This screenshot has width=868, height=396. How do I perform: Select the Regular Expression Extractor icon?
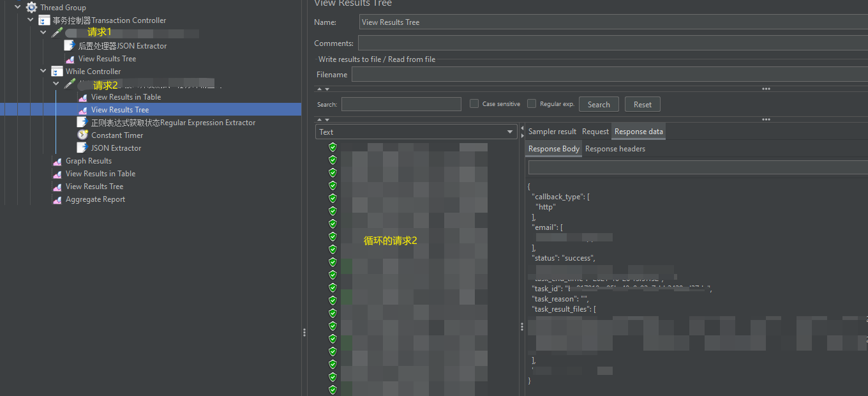click(x=83, y=123)
